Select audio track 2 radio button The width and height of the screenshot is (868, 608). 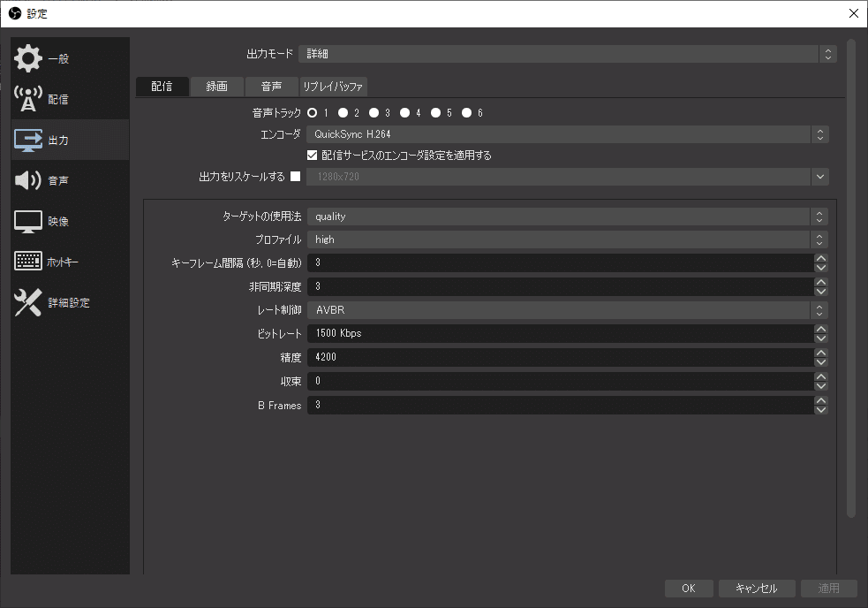tap(343, 112)
